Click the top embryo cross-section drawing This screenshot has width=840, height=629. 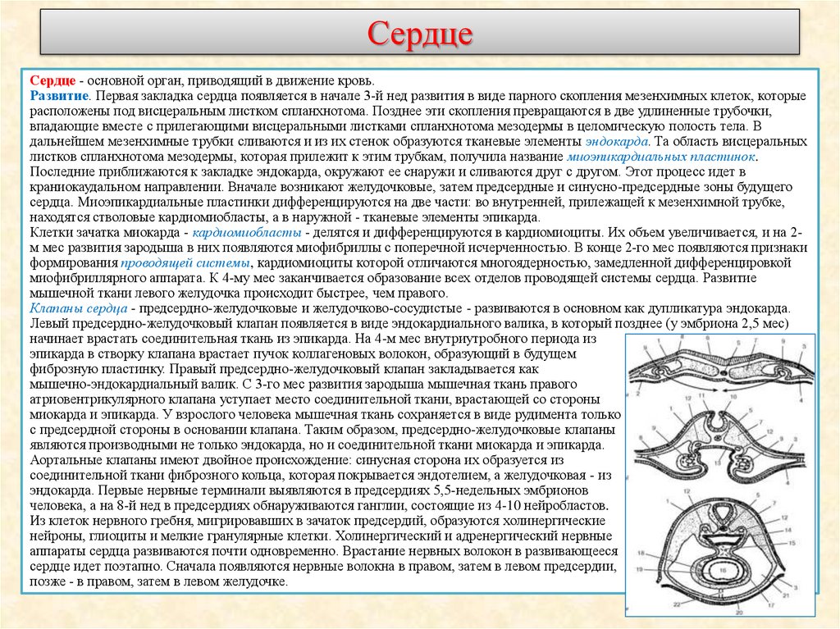coord(720,367)
